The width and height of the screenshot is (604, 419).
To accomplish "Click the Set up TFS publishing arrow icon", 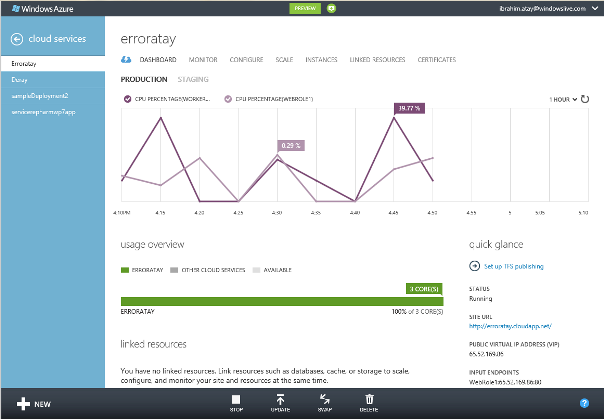I will (474, 266).
